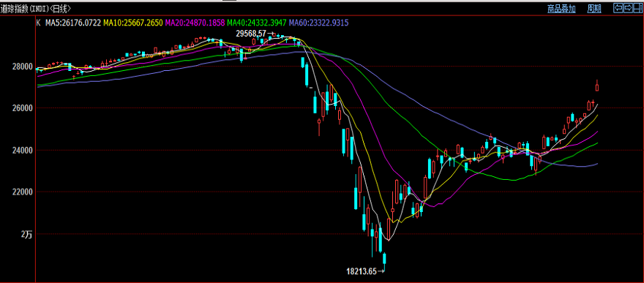Select the latest red candlestick
The width and height of the screenshot is (644, 283).
[596, 86]
